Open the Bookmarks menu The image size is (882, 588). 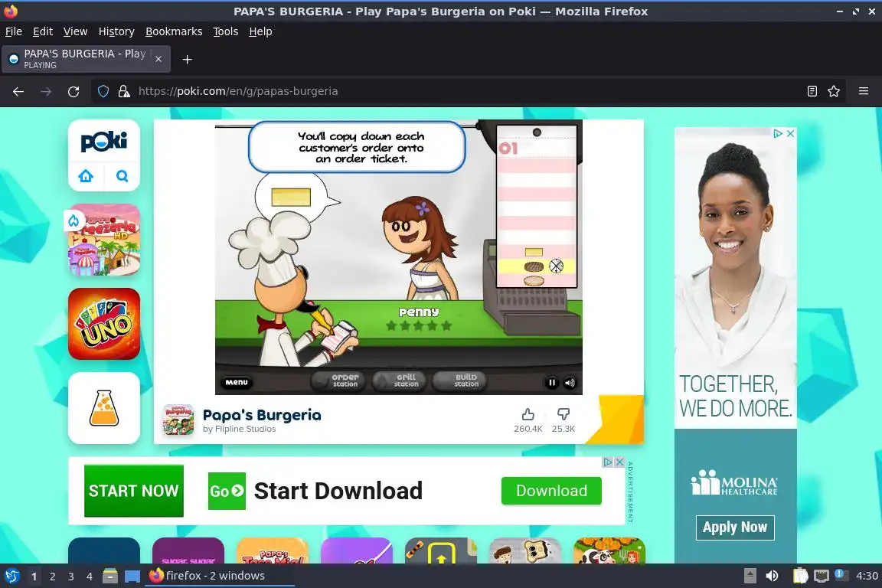[x=174, y=31]
